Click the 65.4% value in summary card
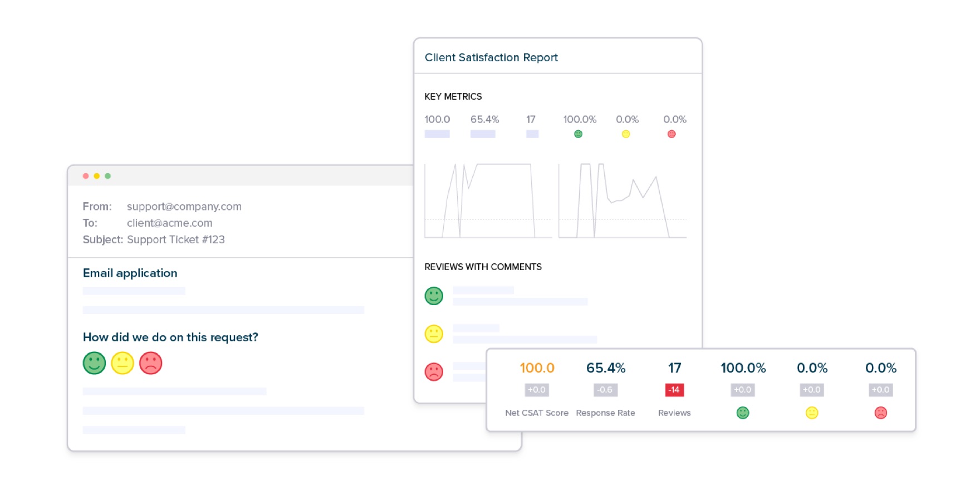 pyautogui.click(x=606, y=368)
